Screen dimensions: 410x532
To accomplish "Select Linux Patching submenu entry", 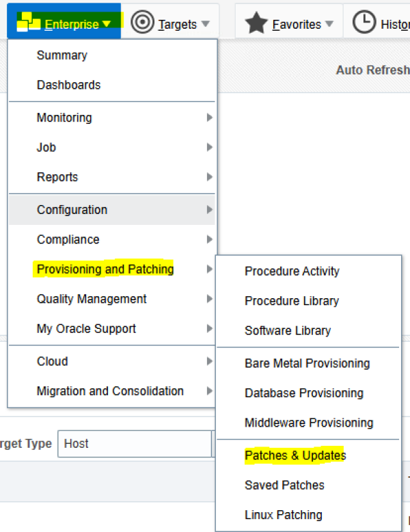I will 284,515.
